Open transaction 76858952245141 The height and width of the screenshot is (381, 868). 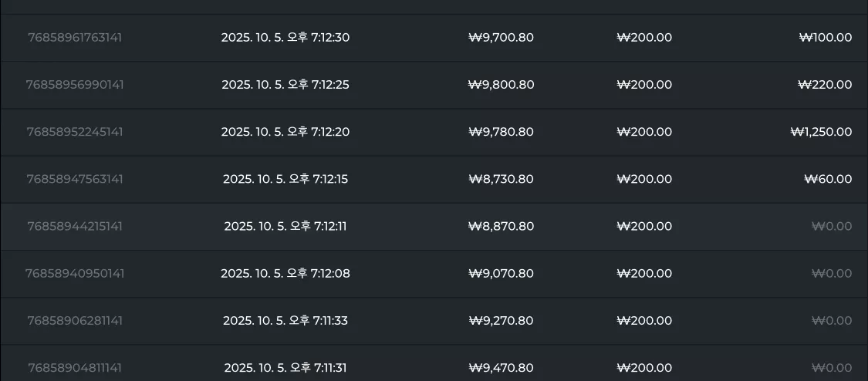tap(75, 132)
